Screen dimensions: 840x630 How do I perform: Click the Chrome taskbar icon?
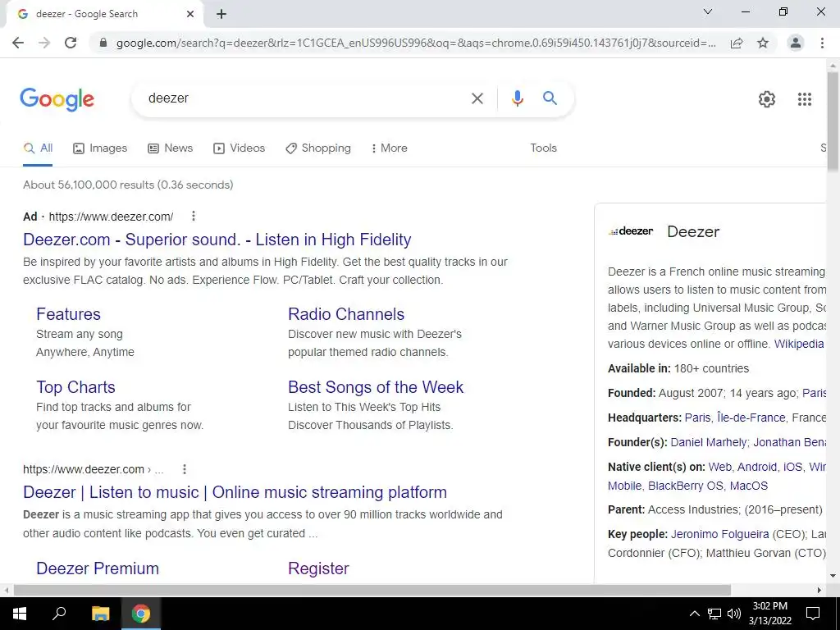point(141,614)
